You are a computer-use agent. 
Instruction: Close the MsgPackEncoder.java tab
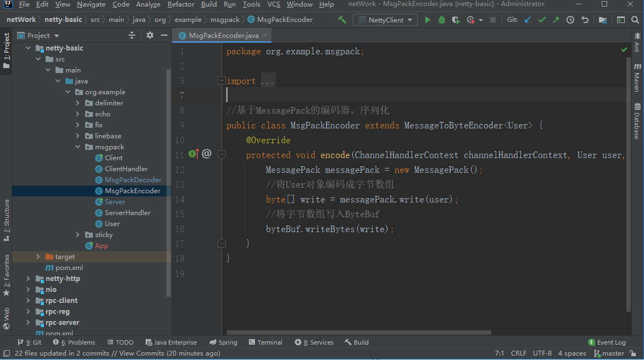(x=265, y=35)
